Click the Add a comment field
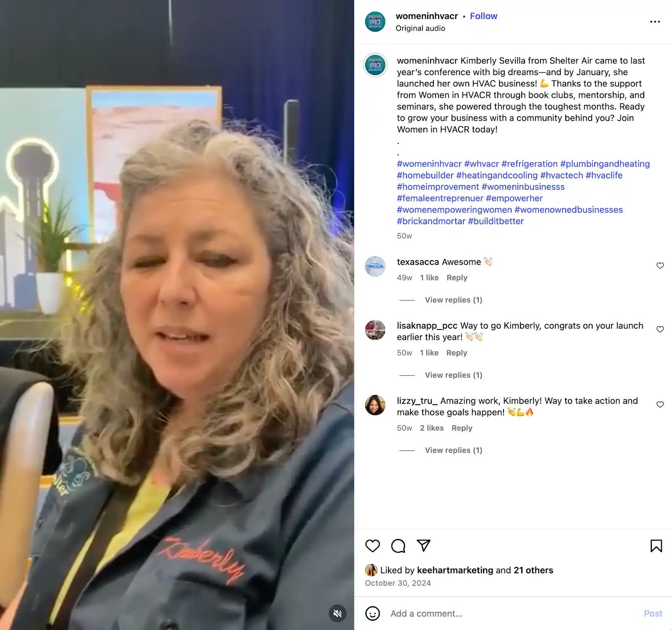 512,613
